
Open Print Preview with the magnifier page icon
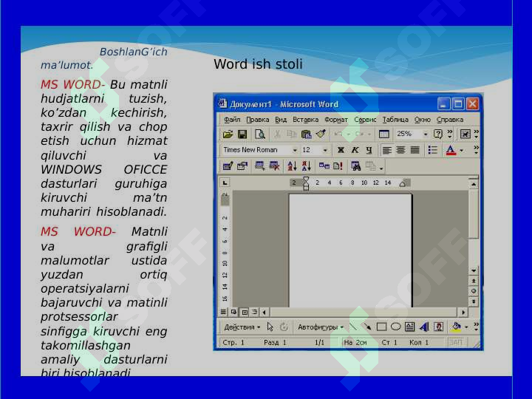coord(260,134)
